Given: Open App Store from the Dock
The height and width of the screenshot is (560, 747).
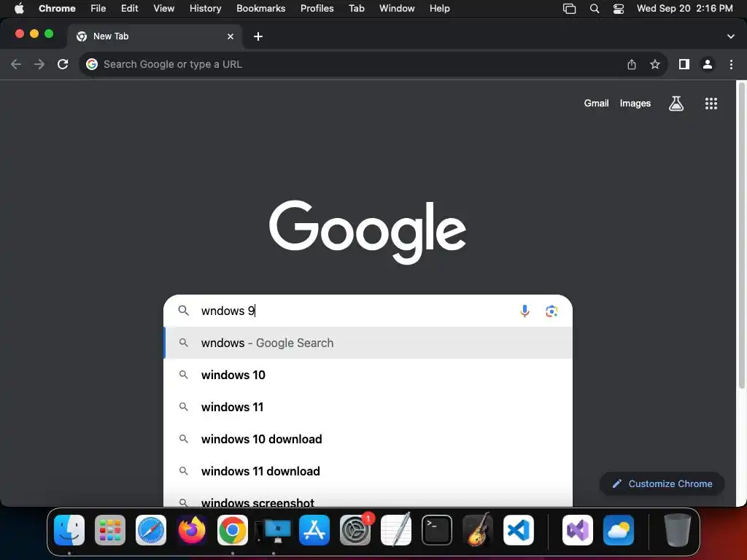Looking at the screenshot, I should [314, 530].
